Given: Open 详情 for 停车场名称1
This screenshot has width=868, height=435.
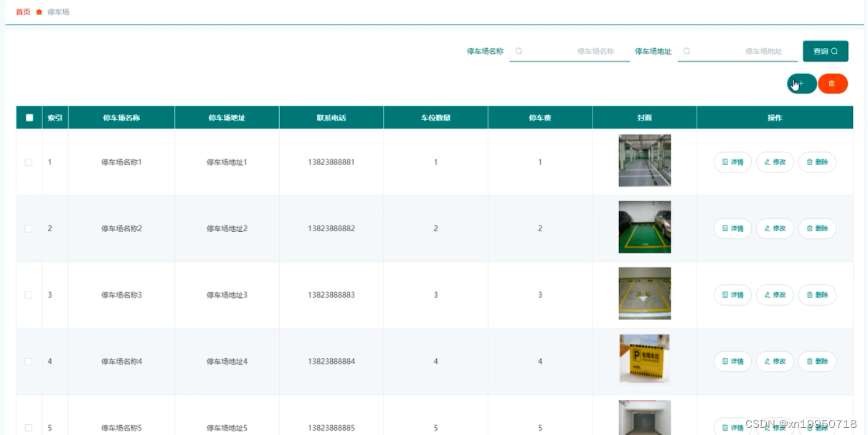Looking at the screenshot, I should (x=732, y=162).
